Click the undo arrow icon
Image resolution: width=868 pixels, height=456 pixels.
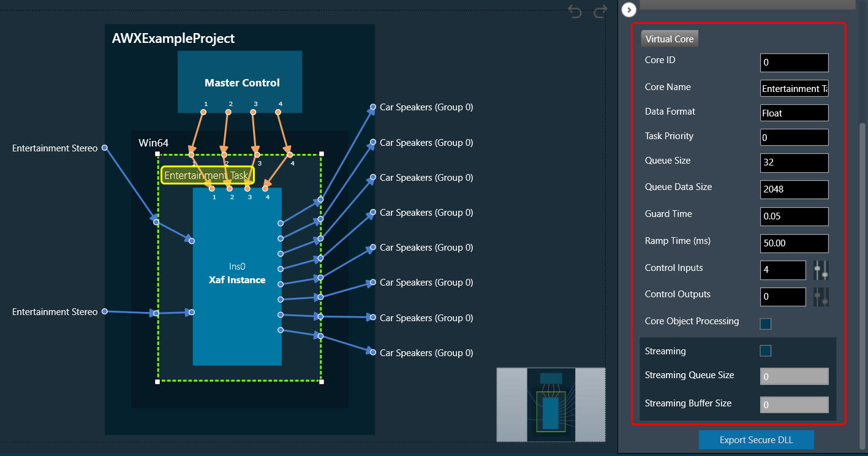[x=574, y=12]
